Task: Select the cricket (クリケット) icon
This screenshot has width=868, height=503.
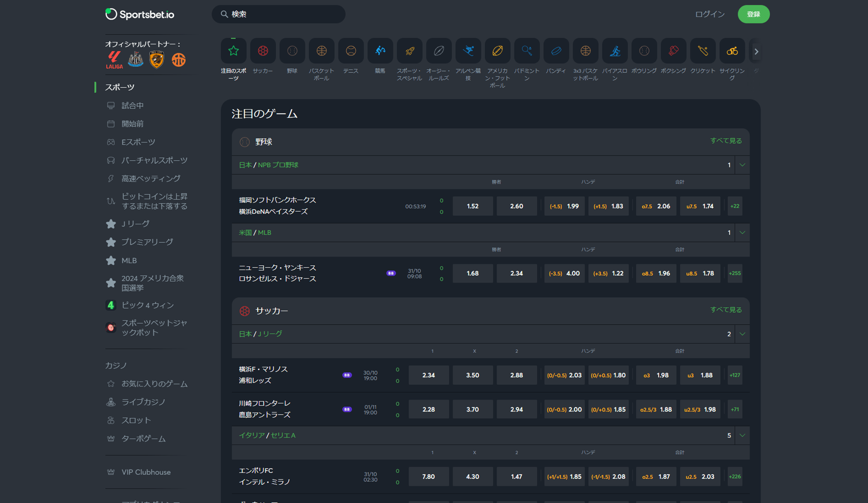Action: point(703,51)
